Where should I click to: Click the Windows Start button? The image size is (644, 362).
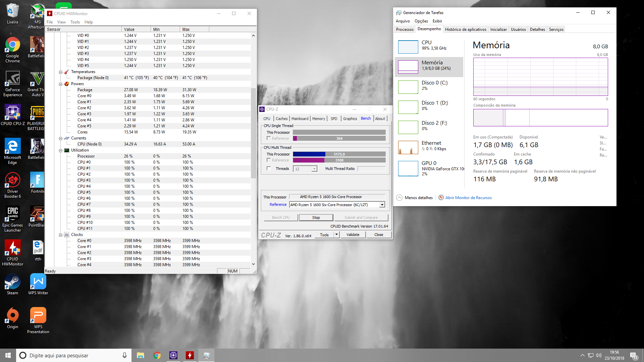pyautogui.click(x=8, y=355)
